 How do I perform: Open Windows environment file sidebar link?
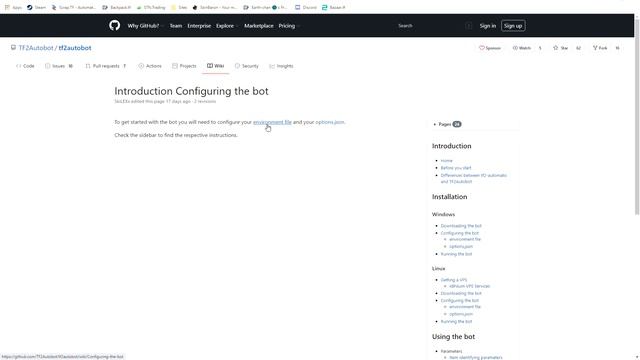465,239
